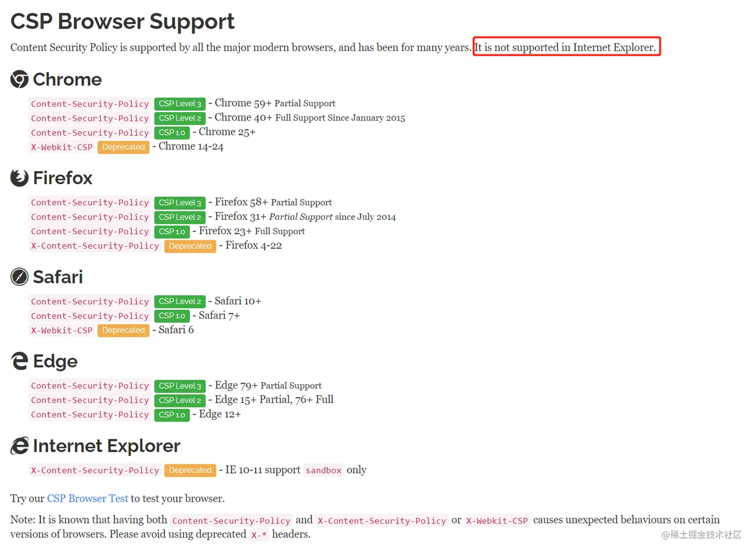Image resolution: width=756 pixels, height=554 pixels.
Task: Click the sandbox code word
Action: pos(323,470)
